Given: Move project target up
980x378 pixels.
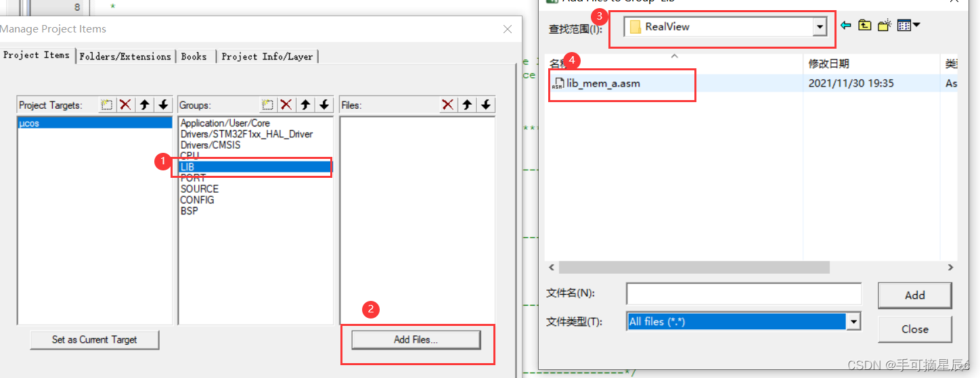Looking at the screenshot, I should (144, 105).
